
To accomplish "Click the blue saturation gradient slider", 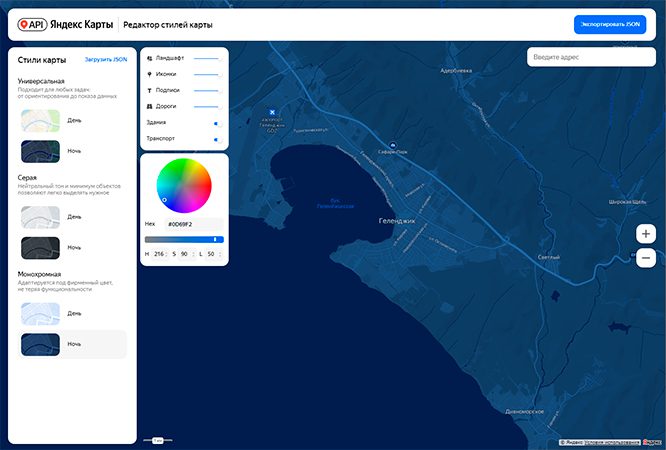I will 184,240.
